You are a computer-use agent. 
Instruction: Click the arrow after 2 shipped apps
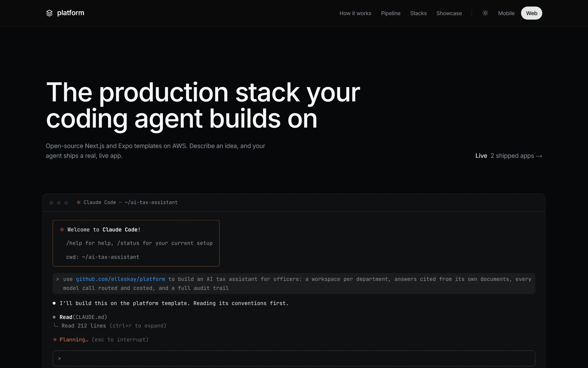click(x=539, y=156)
